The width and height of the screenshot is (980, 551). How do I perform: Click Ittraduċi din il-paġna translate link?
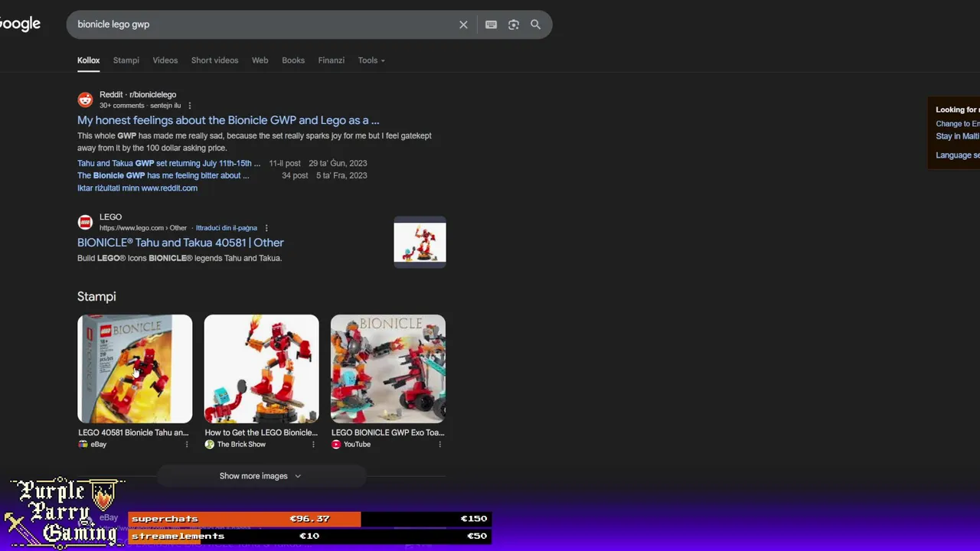(x=227, y=228)
